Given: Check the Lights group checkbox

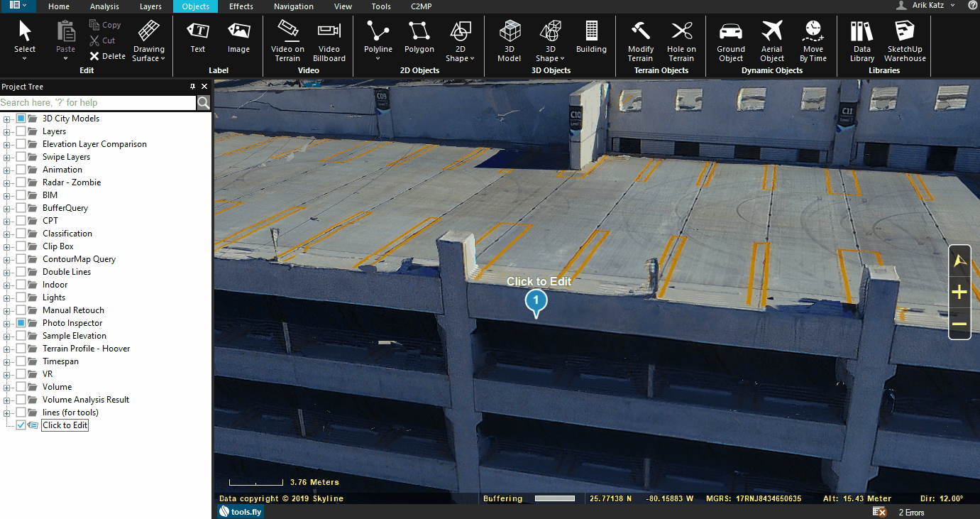Looking at the screenshot, I should (x=21, y=297).
